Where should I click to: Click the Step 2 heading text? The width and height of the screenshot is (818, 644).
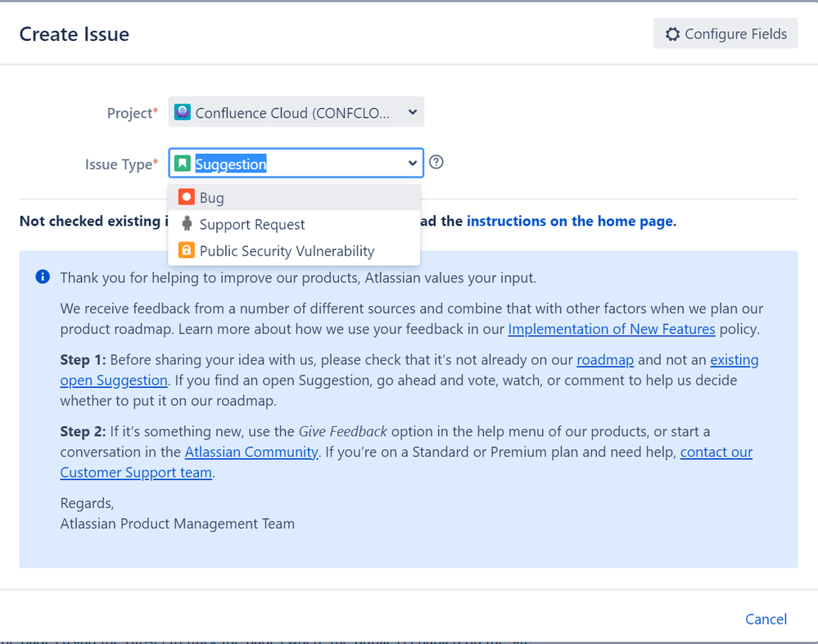pyautogui.click(x=83, y=431)
